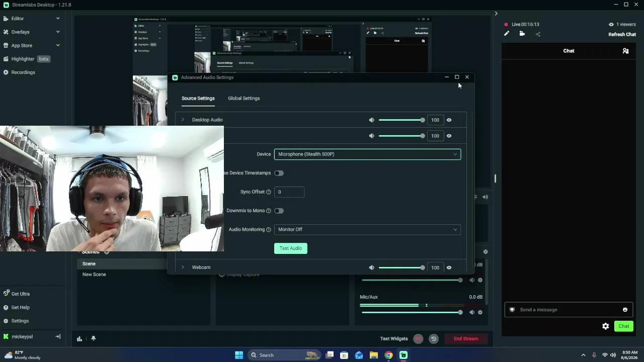Open the mixer panel settings gear
The height and width of the screenshot is (362, 644).
(486, 252)
